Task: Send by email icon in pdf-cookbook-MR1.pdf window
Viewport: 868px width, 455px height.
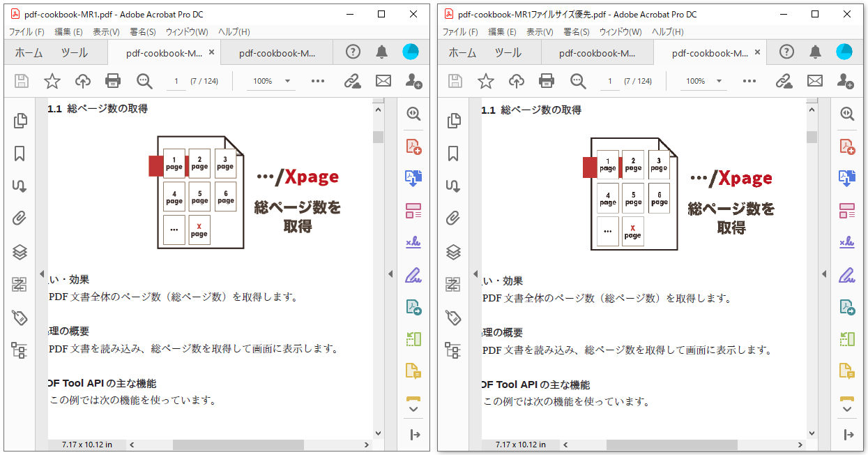Action: pyautogui.click(x=383, y=81)
